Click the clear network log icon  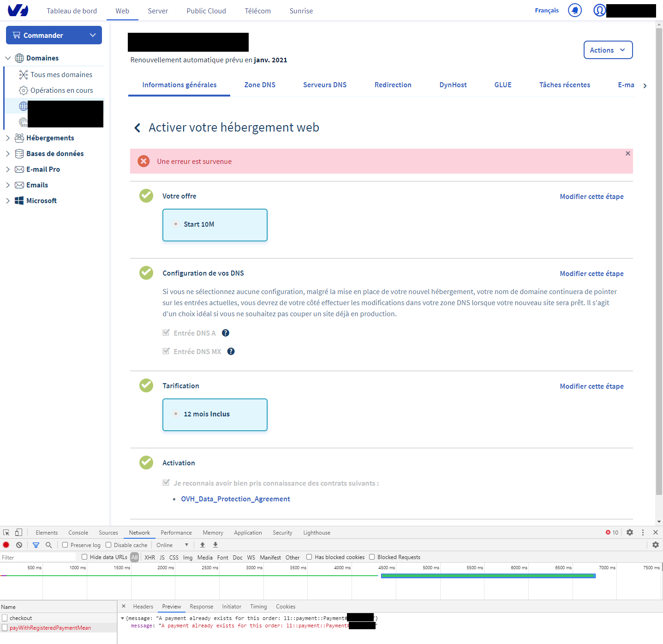[x=19, y=545]
